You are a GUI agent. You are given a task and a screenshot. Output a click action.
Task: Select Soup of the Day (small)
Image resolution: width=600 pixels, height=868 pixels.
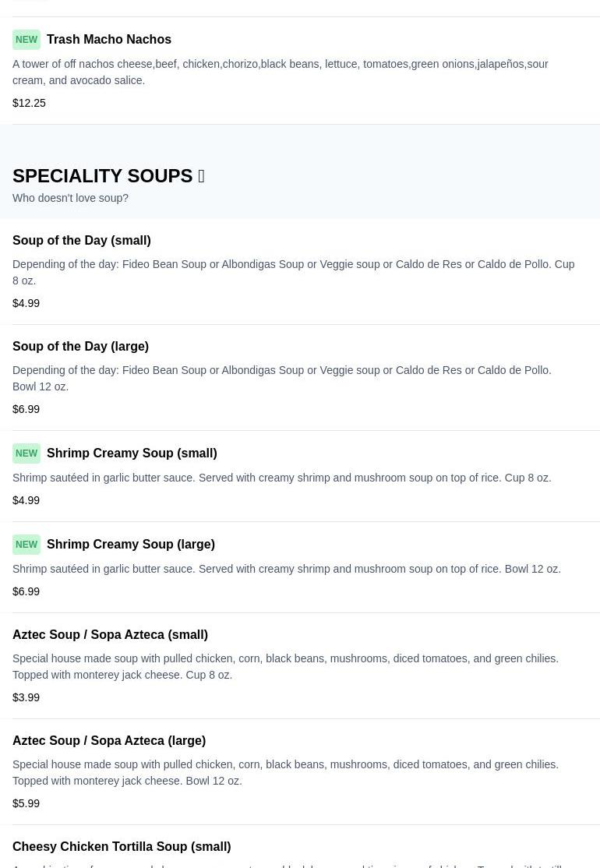(x=82, y=241)
